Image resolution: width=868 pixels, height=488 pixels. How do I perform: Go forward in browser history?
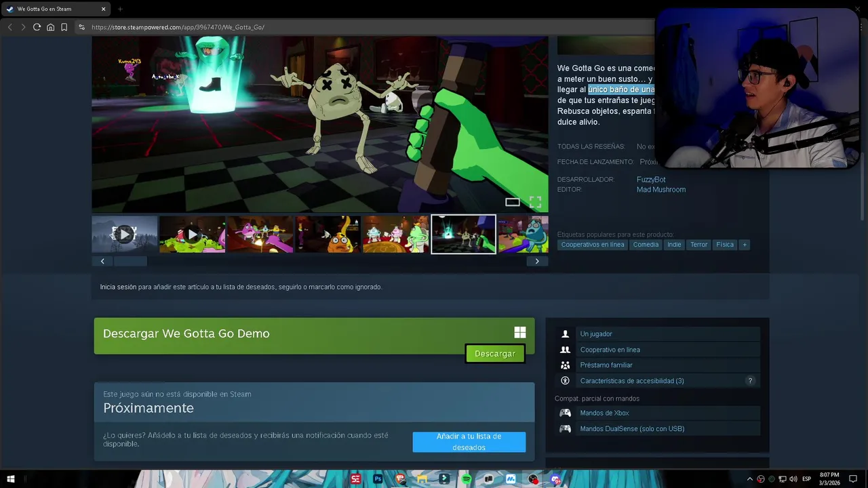(x=23, y=27)
